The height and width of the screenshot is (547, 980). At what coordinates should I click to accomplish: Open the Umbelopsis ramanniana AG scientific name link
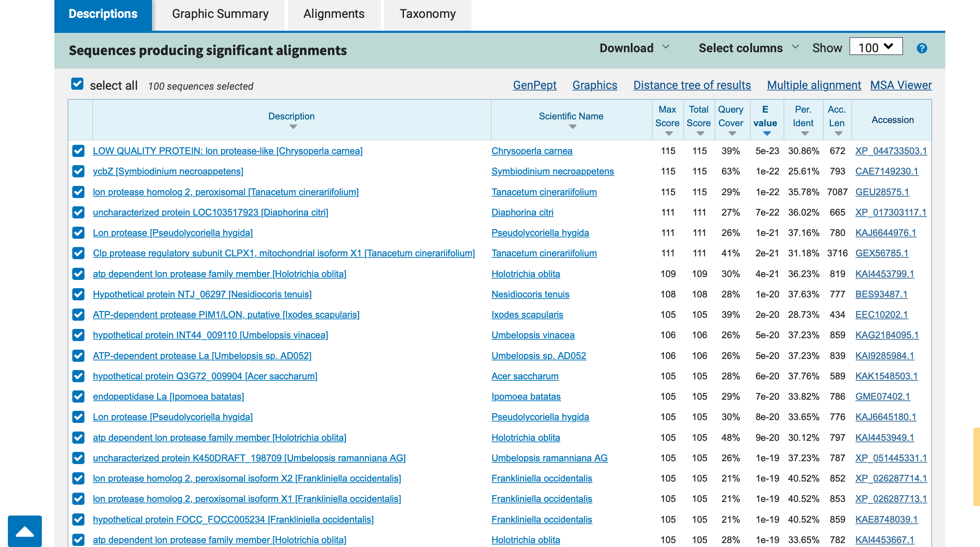(x=549, y=458)
